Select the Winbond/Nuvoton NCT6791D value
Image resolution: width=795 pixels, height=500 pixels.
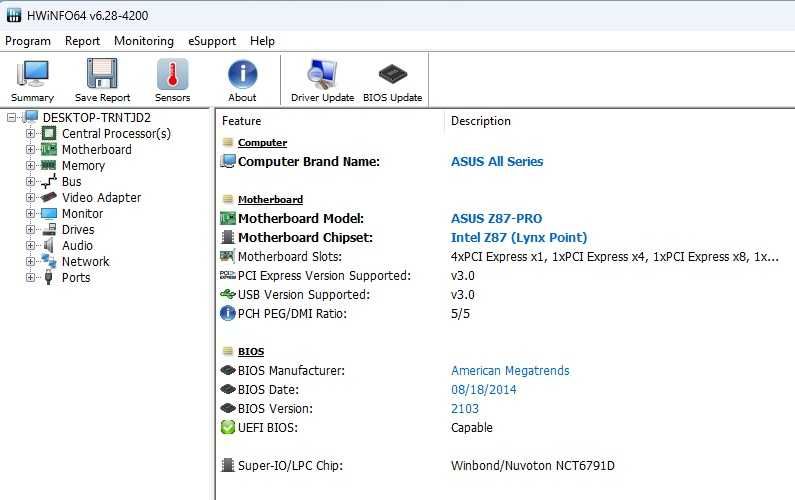tap(532, 466)
